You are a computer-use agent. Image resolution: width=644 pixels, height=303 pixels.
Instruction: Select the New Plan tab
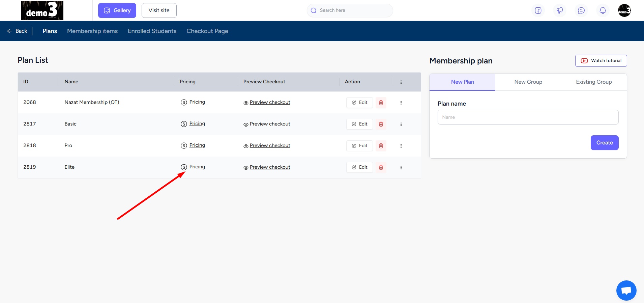(462, 82)
